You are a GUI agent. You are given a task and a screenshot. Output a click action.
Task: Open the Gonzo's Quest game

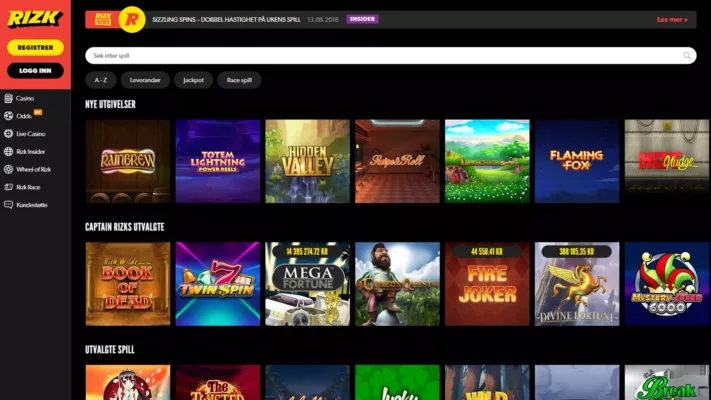(397, 284)
